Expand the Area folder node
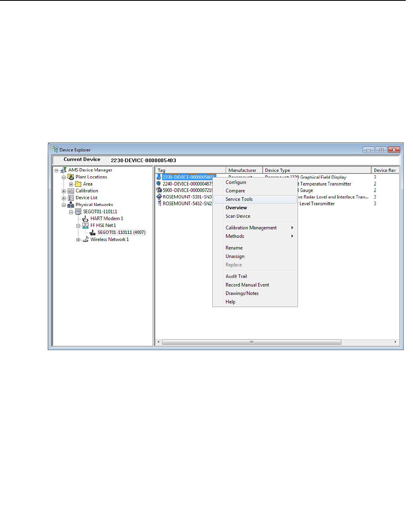The width and height of the screenshot is (413, 532). [71, 184]
